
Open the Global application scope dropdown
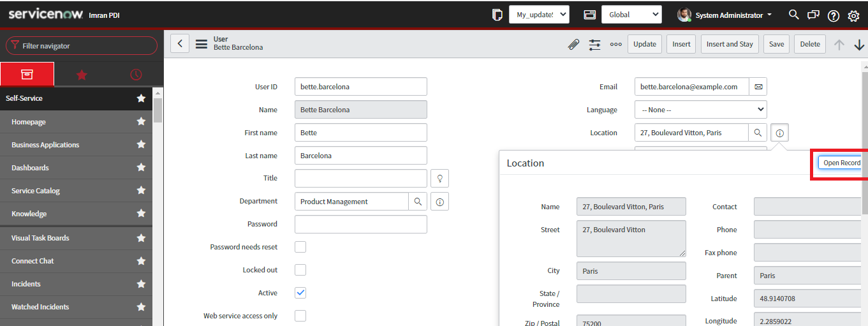(631, 15)
